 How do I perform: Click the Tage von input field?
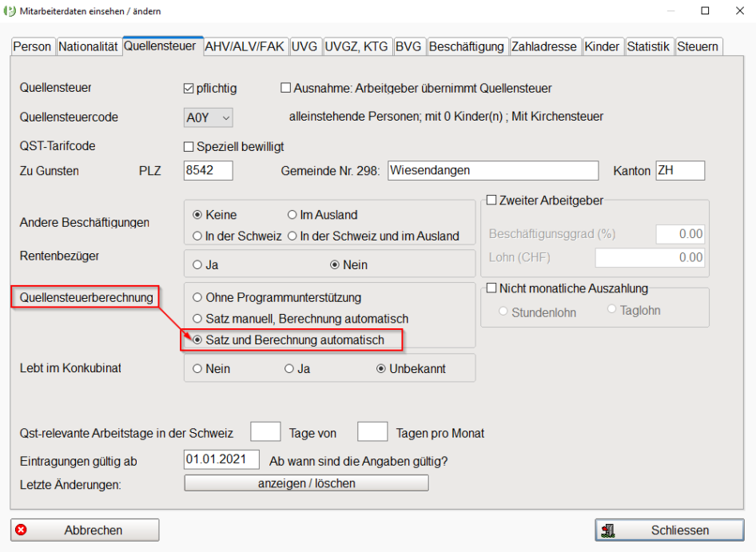pos(265,431)
